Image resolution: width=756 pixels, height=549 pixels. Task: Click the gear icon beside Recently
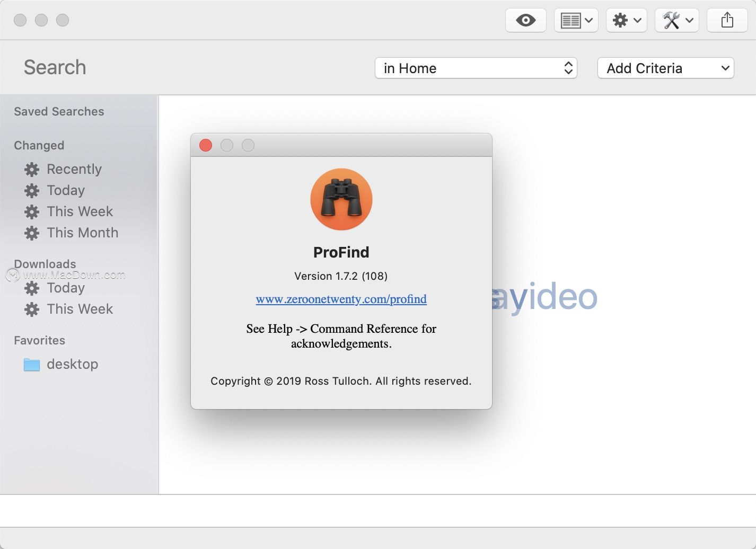(32, 170)
